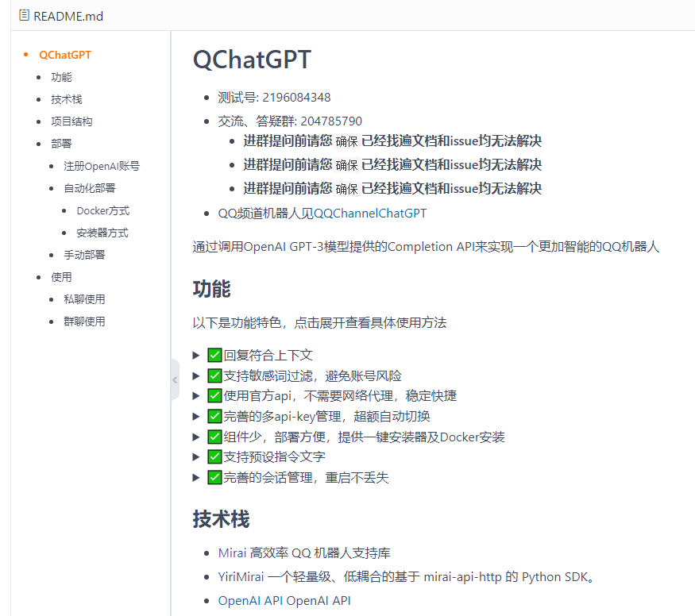Click green checkmark beside 回复符合上下文
The image size is (695, 616).
click(214, 355)
